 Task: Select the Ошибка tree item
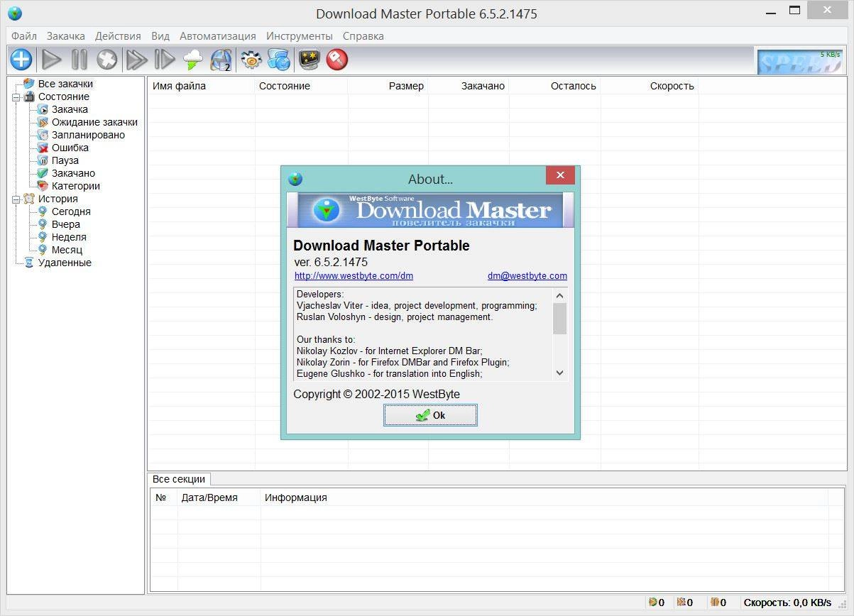70,148
